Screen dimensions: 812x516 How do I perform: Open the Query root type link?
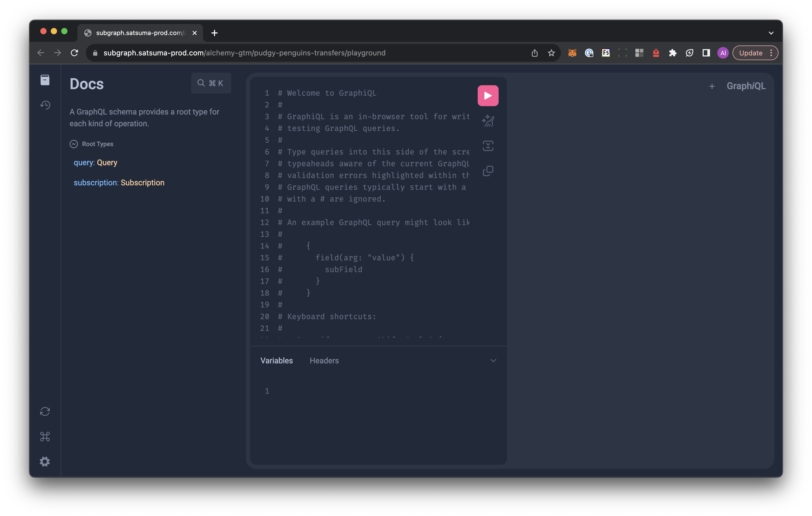[107, 162]
